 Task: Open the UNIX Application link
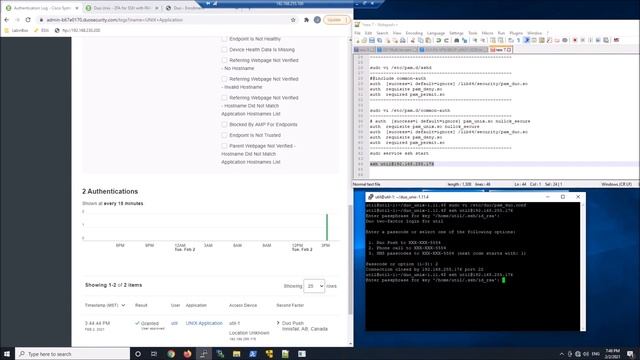coord(204,323)
